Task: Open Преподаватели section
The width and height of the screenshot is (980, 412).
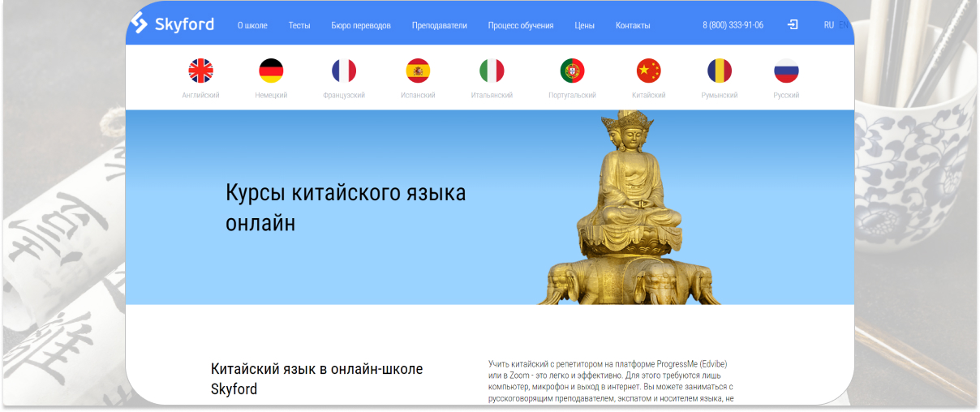Action: pyautogui.click(x=439, y=26)
